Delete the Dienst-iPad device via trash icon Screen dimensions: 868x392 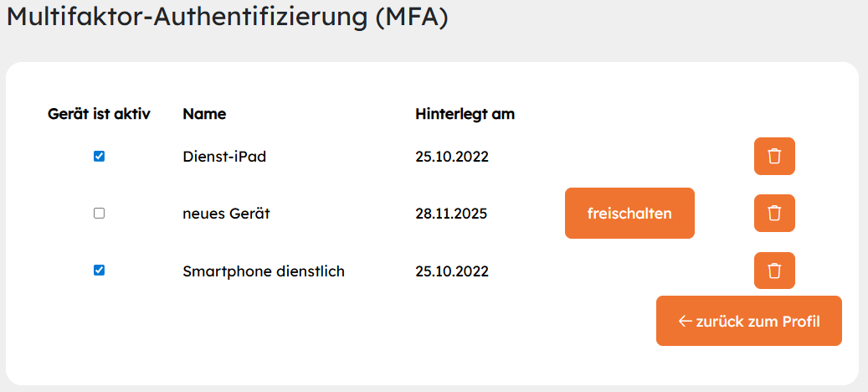tap(774, 157)
